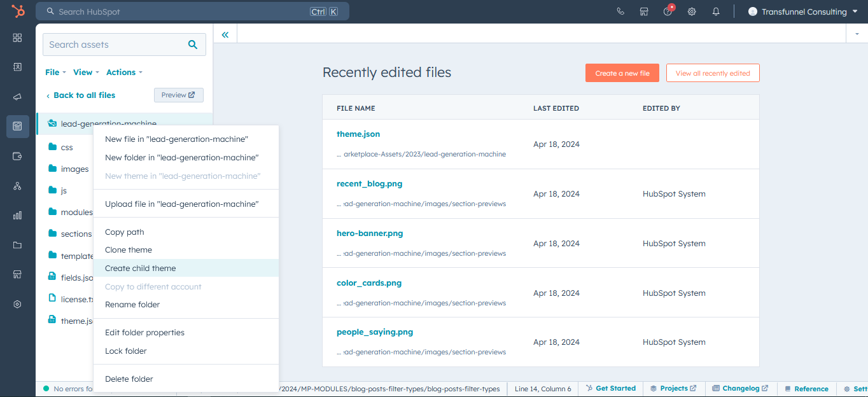This screenshot has width=868, height=397.
Task: Select Delete folder in context menu
Action: [x=129, y=379]
